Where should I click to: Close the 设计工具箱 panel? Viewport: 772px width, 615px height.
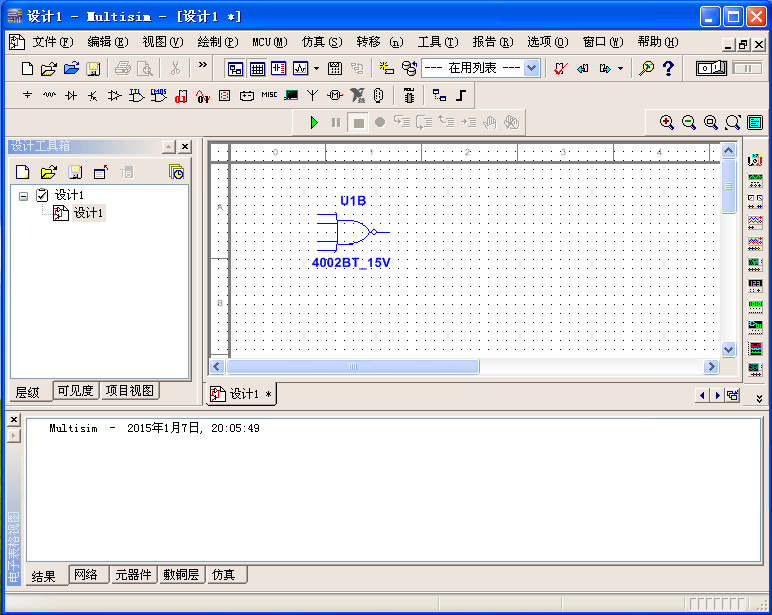185,146
